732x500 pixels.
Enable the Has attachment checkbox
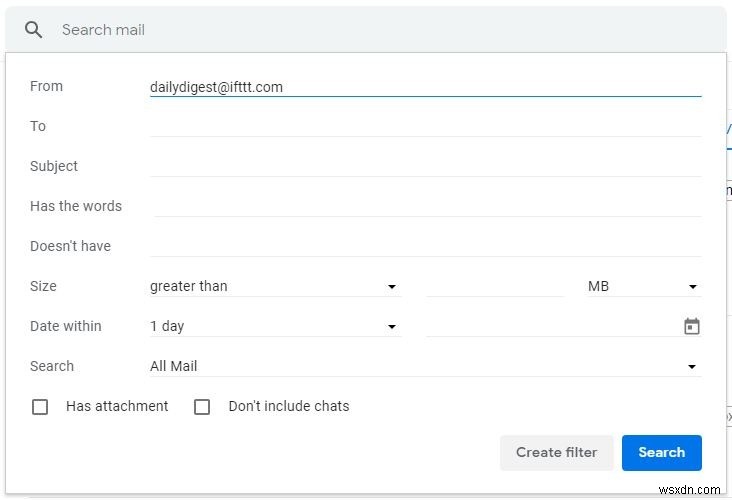pyautogui.click(x=40, y=407)
